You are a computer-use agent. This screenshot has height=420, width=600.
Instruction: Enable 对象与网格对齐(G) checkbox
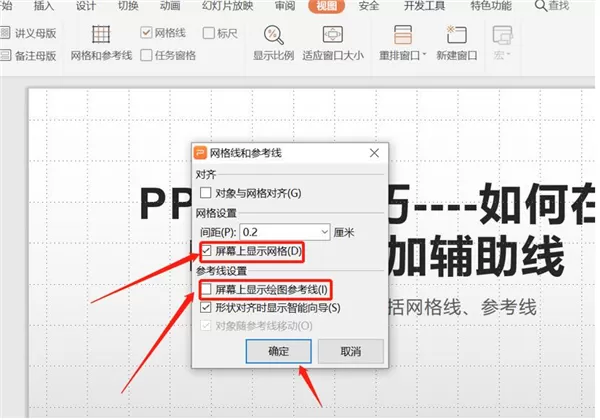[x=205, y=192]
